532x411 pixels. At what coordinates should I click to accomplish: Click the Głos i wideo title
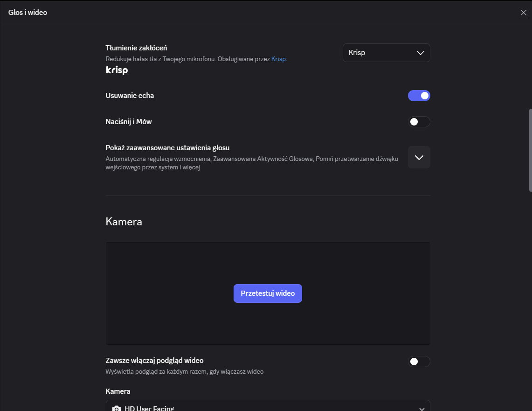(x=28, y=13)
